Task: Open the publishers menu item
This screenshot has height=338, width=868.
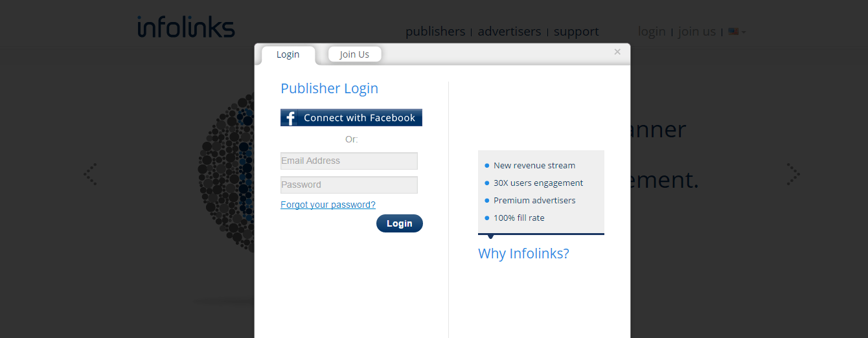Action: [x=435, y=31]
